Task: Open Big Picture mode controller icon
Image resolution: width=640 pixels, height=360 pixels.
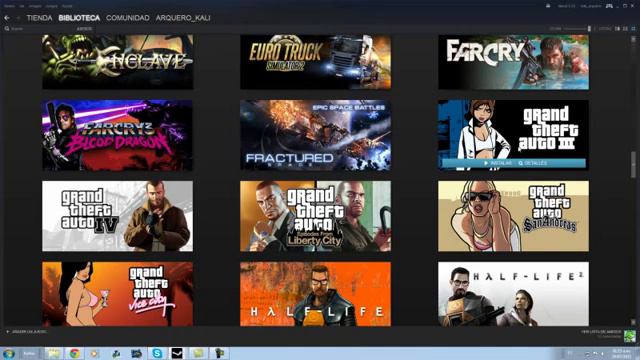Action: point(609,6)
